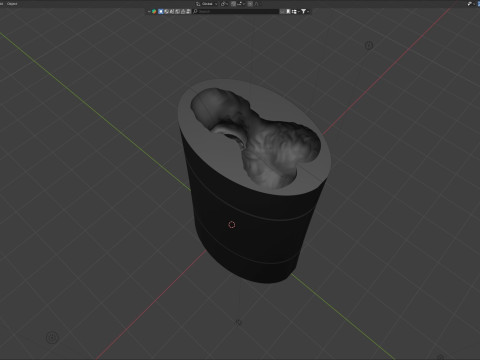The height and width of the screenshot is (360, 480).
Task: Open the proportional editing falloff dropdown
Action: 258,4
